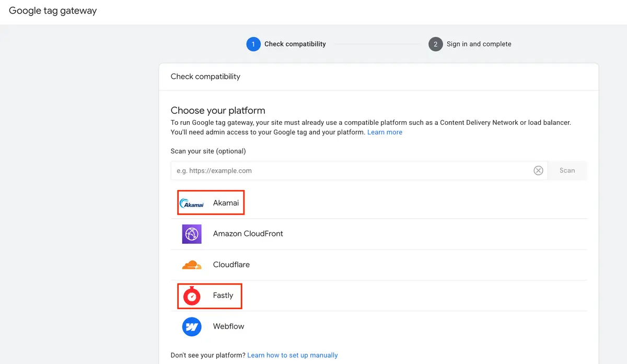The image size is (627, 364).
Task: Click the Choose your platform heading
Action: pyautogui.click(x=218, y=111)
